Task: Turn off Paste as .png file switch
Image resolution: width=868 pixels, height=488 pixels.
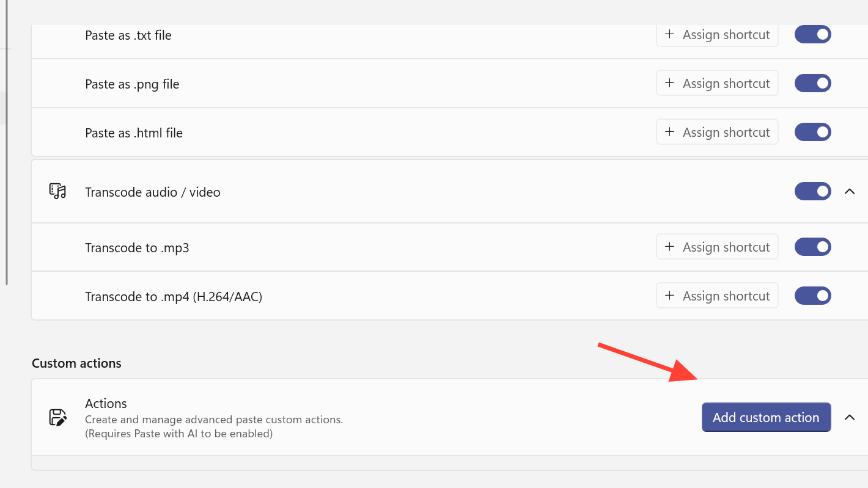Action: click(812, 84)
